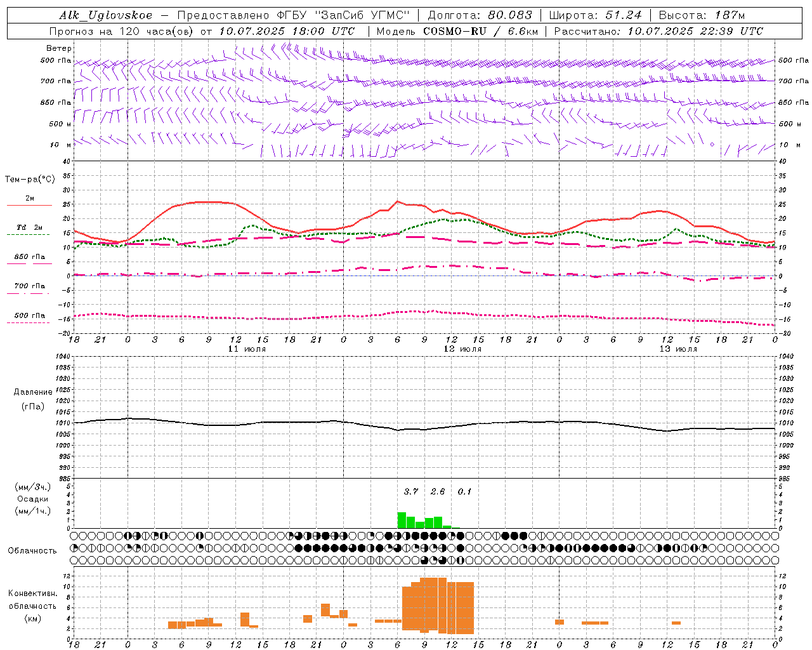Click the 3-hour precipitation total '3.7'
Screen dimensions: 812x650
[411, 492]
